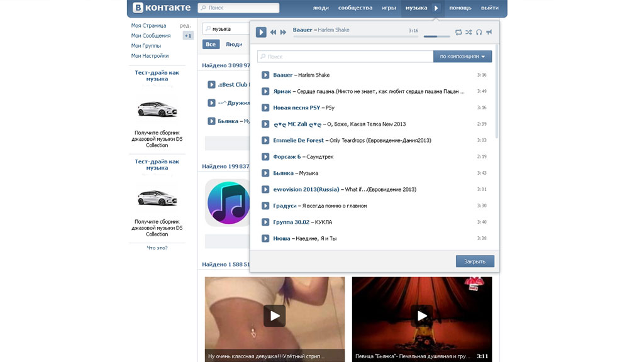Click the +1 messages counter
644x362 pixels.
click(x=188, y=36)
